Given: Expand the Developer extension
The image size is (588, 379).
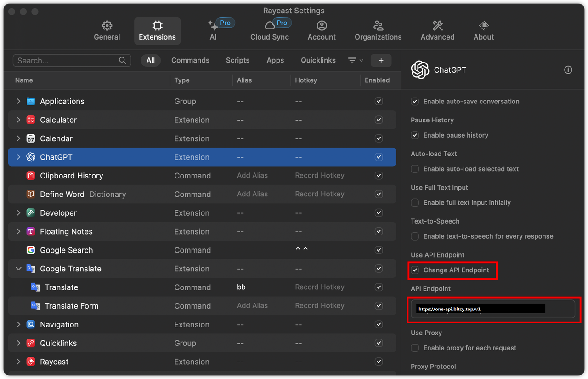Looking at the screenshot, I should (18, 213).
